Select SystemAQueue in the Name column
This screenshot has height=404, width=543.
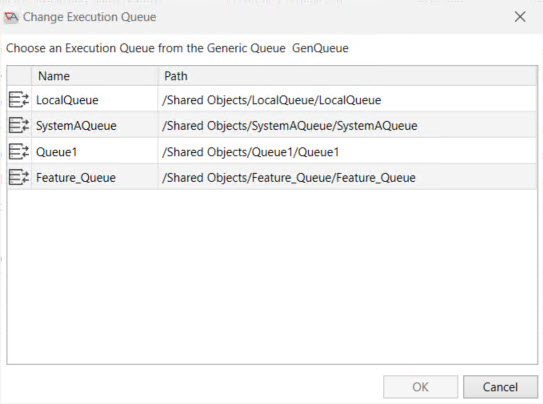[76, 126]
